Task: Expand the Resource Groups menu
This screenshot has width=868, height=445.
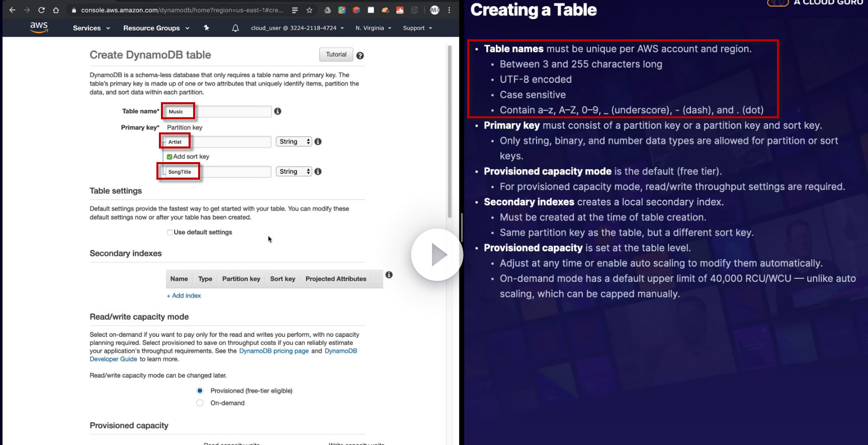Action: tap(156, 28)
